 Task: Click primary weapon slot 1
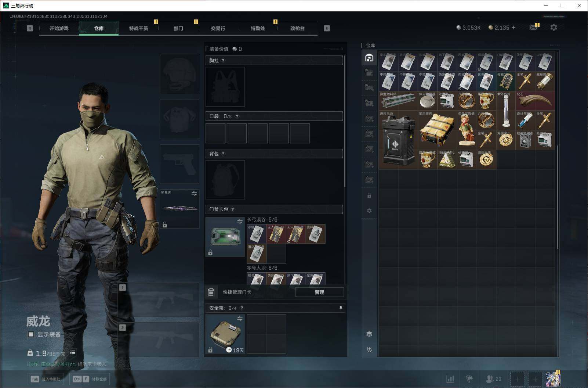pos(159,300)
